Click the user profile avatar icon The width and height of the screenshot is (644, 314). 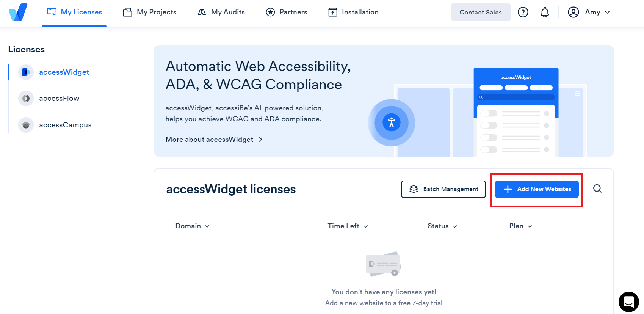click(x=573, y=12)
